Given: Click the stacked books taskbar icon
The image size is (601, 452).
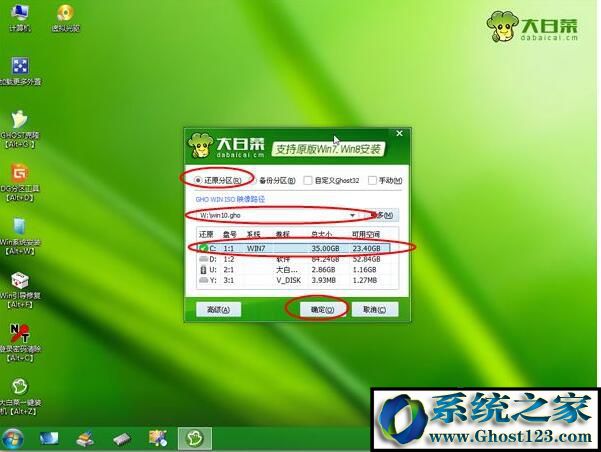Looking at the screenshot, I should point(85,439).
